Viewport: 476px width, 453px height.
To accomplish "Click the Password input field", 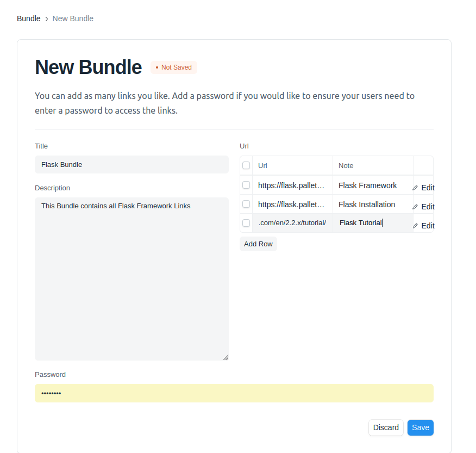I will (x=234, y=393).
